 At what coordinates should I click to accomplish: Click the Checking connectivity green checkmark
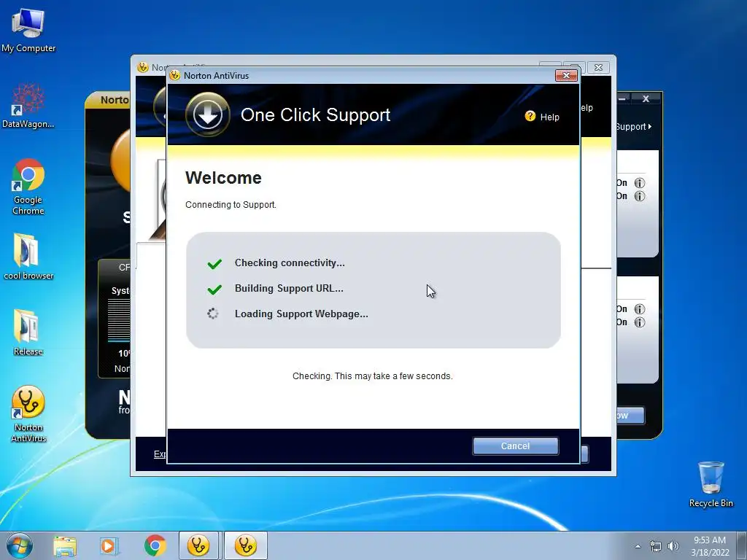click(214, 263)
